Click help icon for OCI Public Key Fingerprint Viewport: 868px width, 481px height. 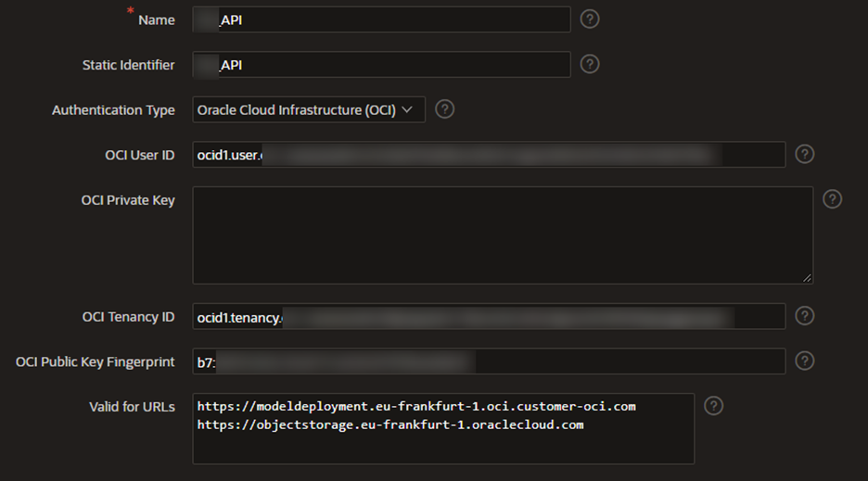tap(804, 361)
